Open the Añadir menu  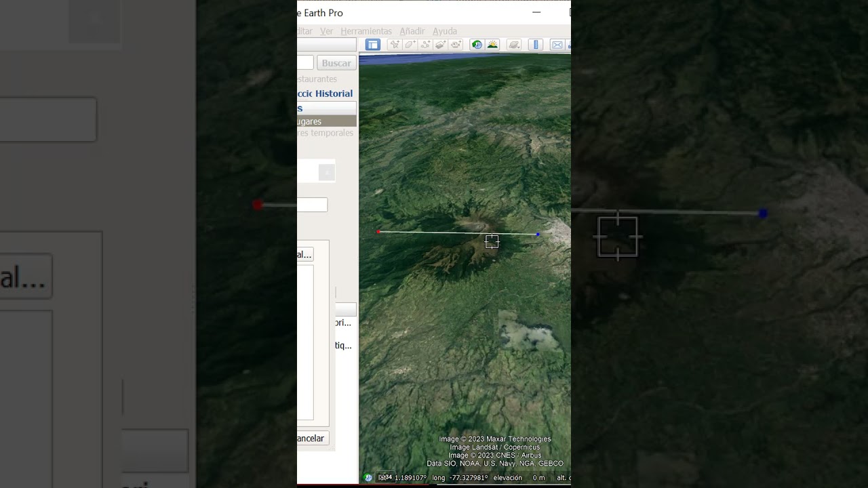(411, 31)
